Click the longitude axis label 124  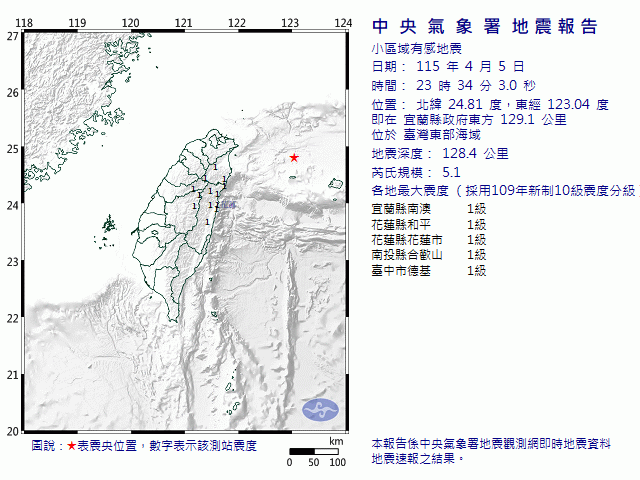tap(343, 23)
